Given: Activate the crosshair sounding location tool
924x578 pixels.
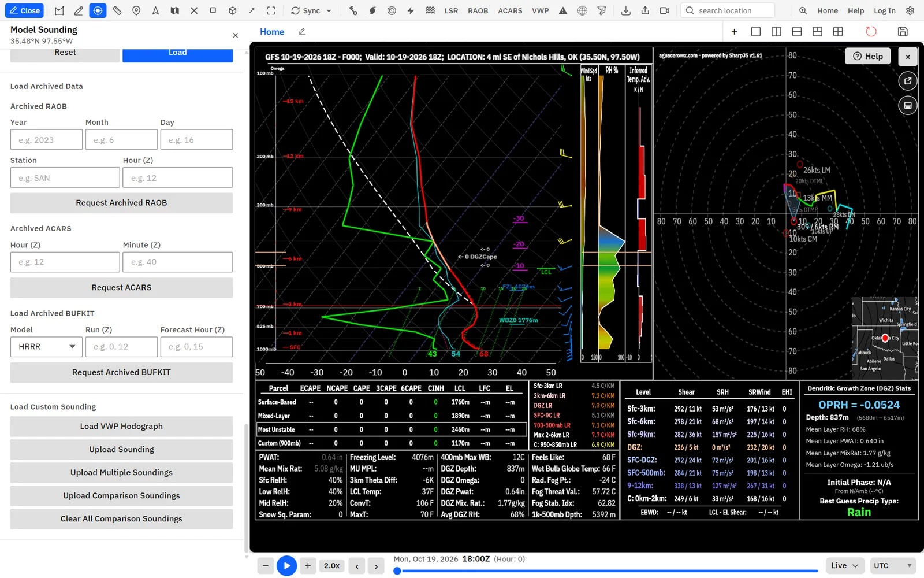Looking at the screenshot, I should point(98,10).
